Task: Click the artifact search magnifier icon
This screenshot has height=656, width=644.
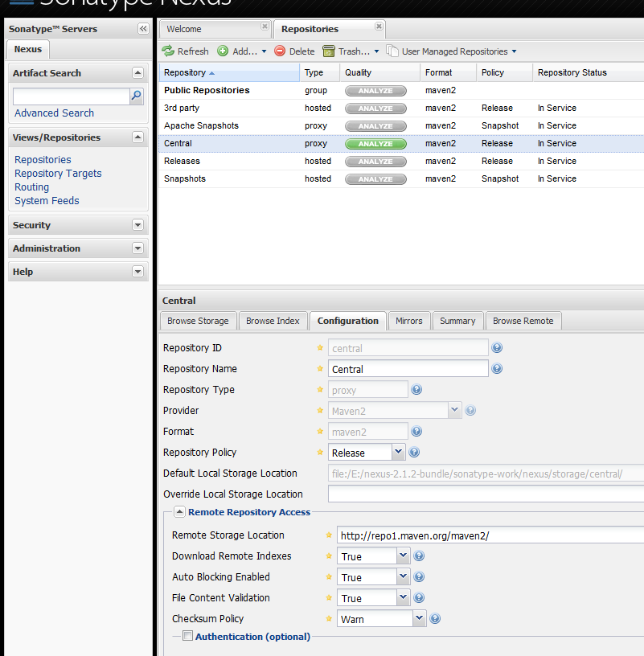Action: (x=137, y=96)
